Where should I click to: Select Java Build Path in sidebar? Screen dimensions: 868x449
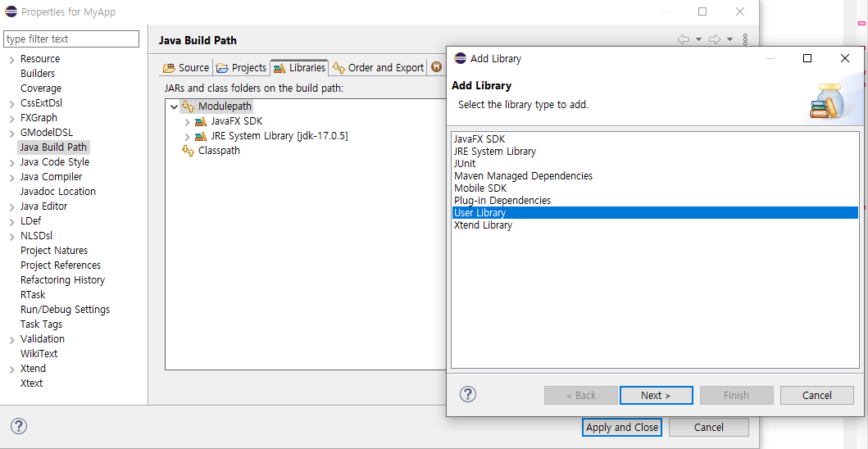(53, 147)
